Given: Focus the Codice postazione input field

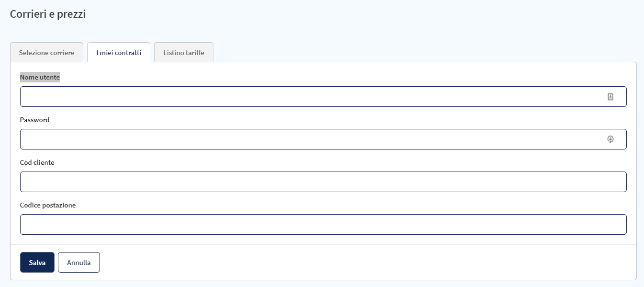Looking at the screenshot, I should [x=323, y=225].
